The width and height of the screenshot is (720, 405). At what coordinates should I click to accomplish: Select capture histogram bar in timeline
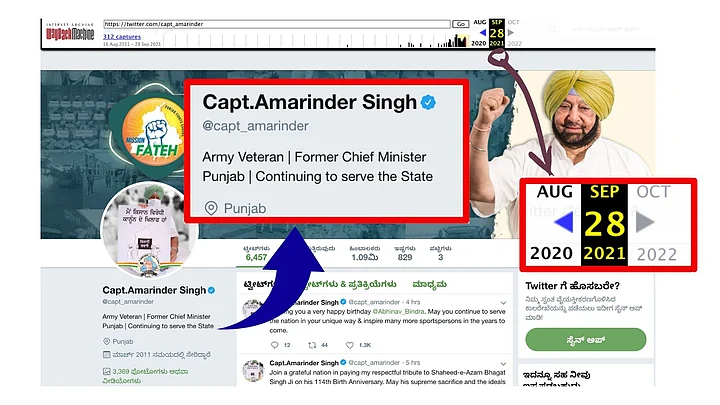(461, 41)
